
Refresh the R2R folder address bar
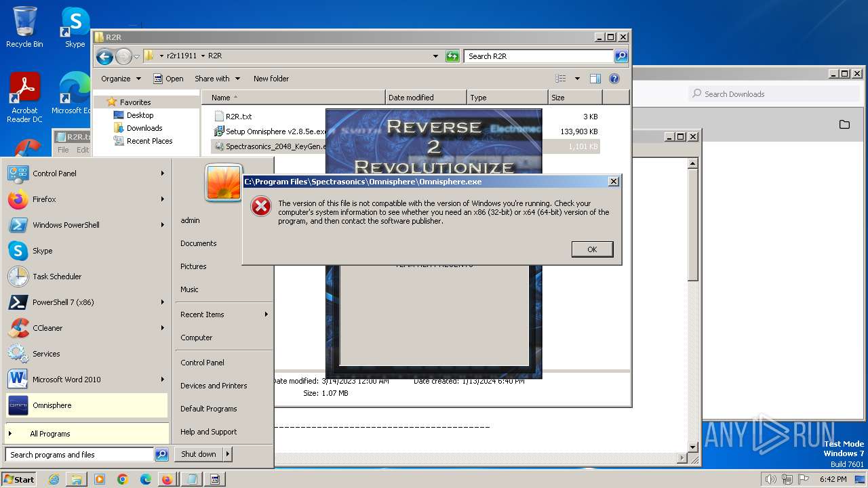[x=452, y=56]
